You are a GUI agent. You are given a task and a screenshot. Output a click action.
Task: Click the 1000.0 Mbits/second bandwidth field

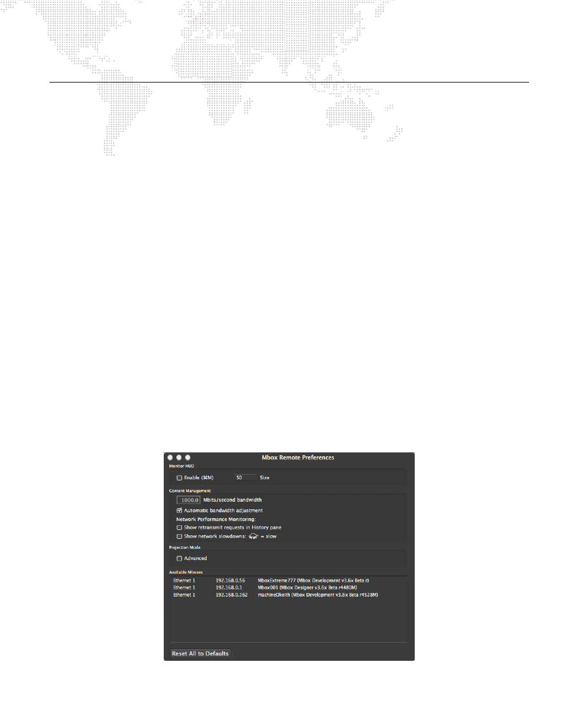click(x=189, y=500)
